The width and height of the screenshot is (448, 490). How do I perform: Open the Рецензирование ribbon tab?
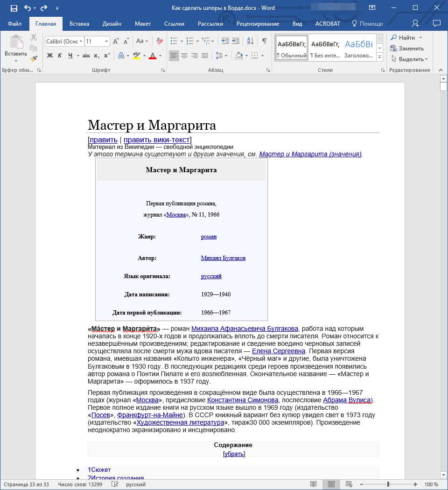[258, 24]
